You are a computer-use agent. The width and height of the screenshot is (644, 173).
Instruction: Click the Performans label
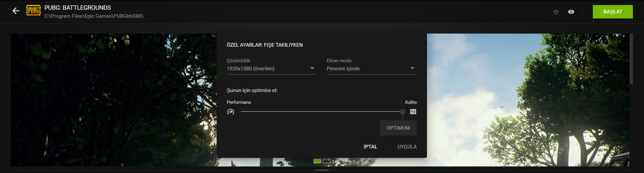pyautogui.click(x=239, y=102)
